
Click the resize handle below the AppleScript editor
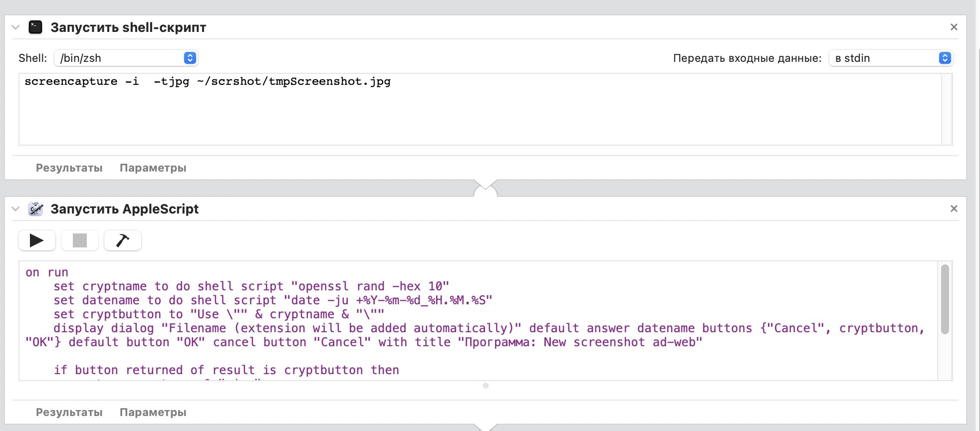486,385
